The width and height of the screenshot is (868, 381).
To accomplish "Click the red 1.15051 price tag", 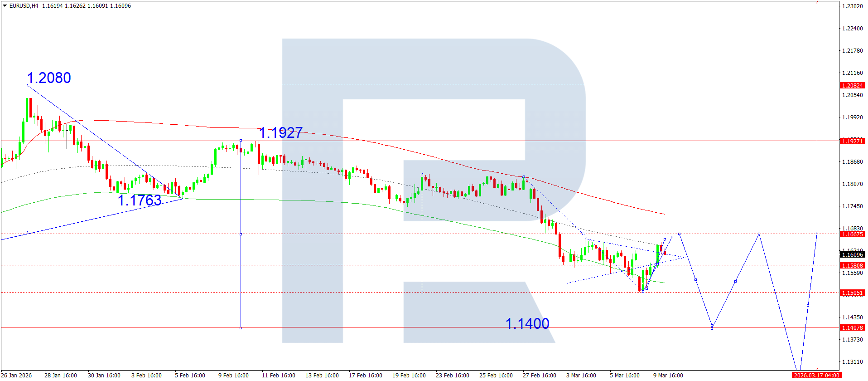I will click(x=852, y=293).
